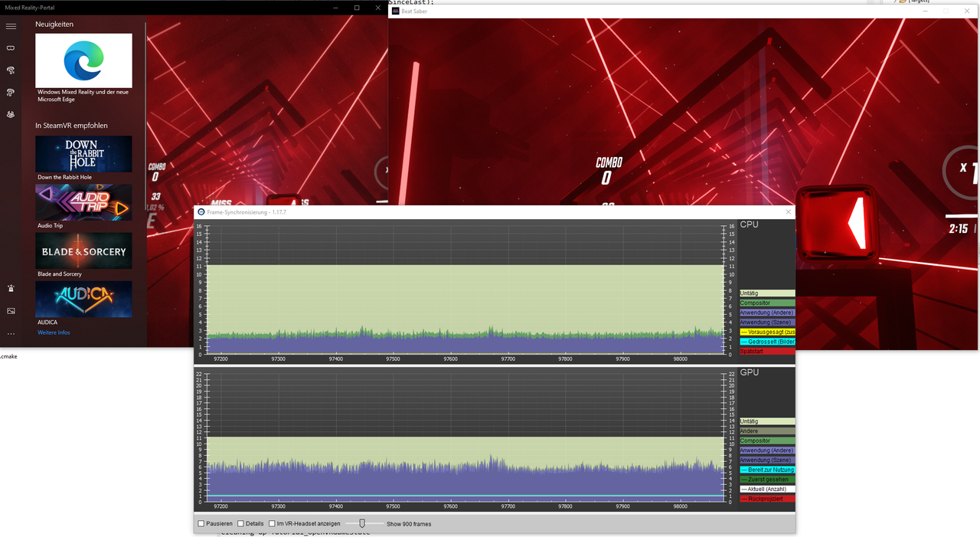Open Down the Rabbit Hole game tile

83,154
